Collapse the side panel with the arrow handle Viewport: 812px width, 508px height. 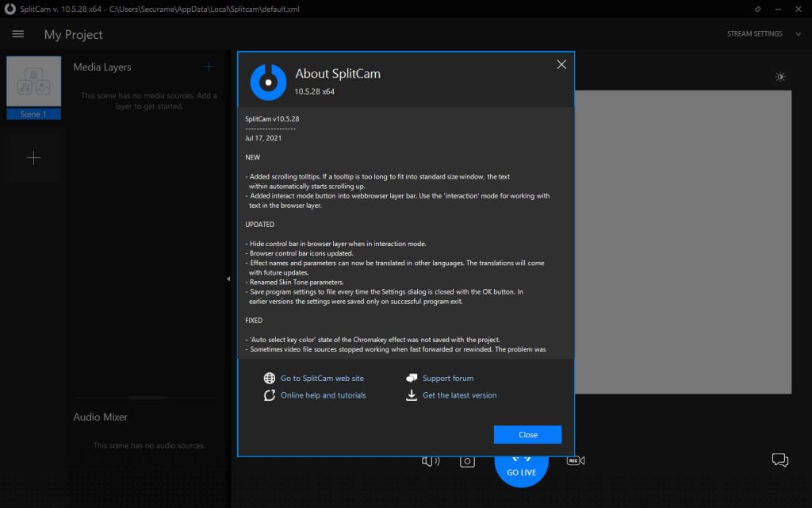pyautogui.click(x=228, y=279)
